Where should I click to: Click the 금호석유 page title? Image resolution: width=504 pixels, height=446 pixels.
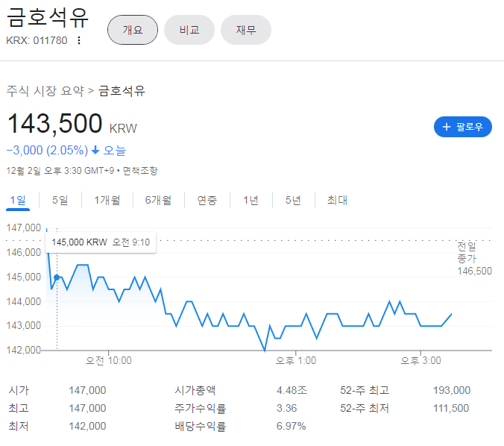(x=47, y=17)
